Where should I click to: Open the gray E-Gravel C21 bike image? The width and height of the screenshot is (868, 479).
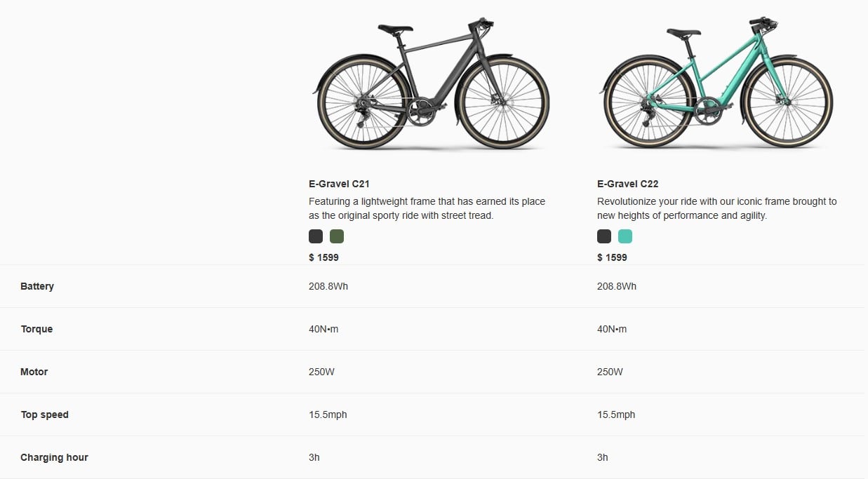[430, 84]
